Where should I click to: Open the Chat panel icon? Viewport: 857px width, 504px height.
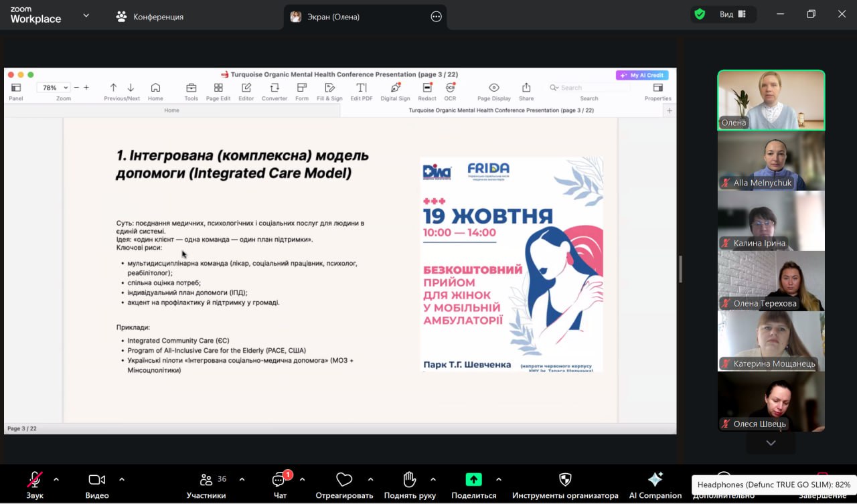click(279, 479)
